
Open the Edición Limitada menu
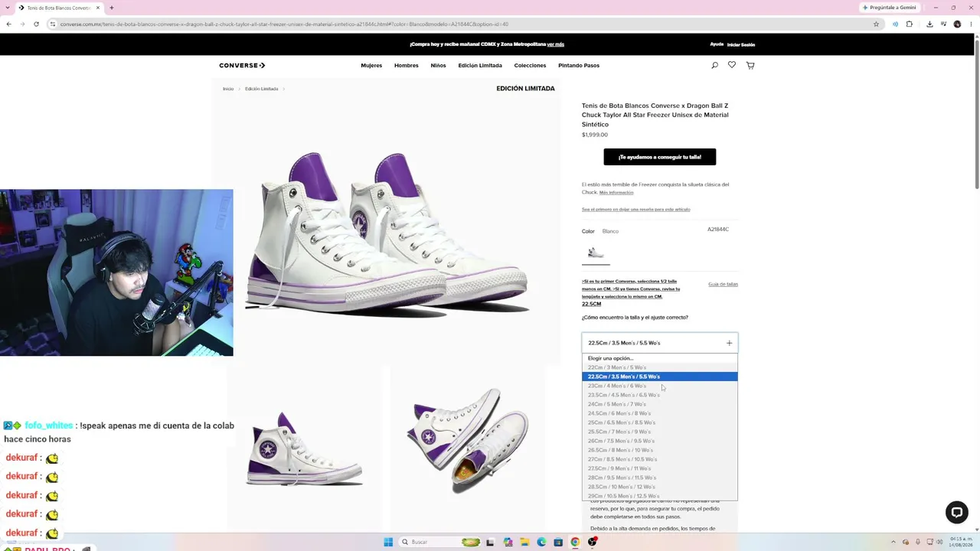click(480, 65)
